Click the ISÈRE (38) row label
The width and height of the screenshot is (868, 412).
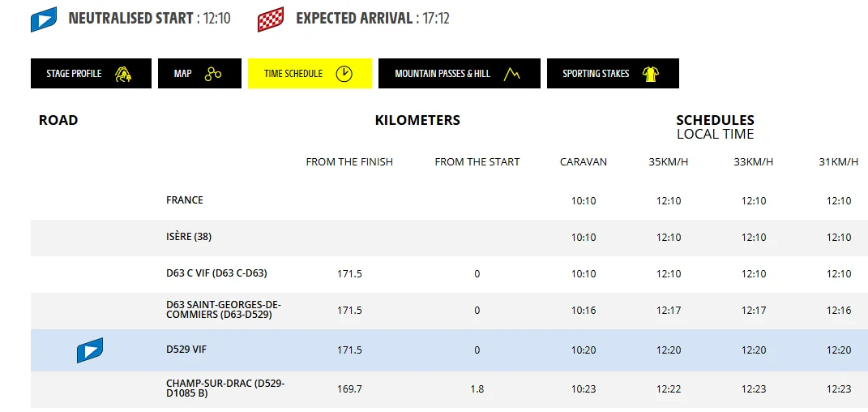point(189,237)
